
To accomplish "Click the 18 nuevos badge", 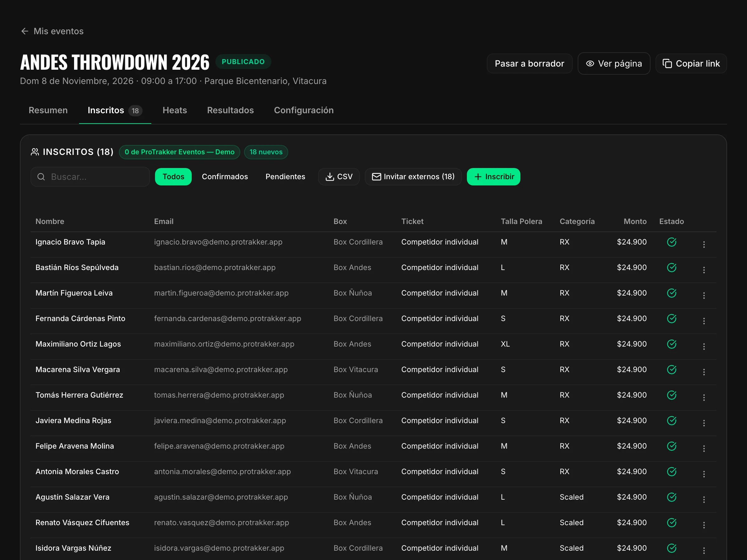I will pos(266,152).
